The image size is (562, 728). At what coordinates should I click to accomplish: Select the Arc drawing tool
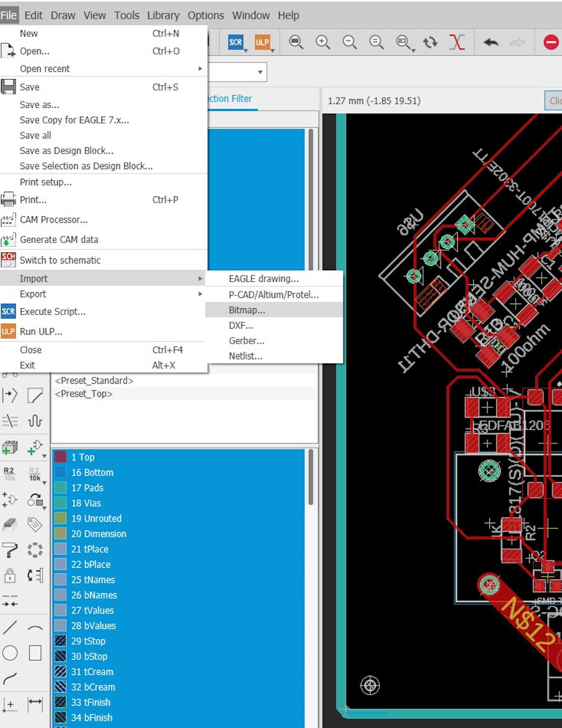pyautogui.click(x=35, y=627)
